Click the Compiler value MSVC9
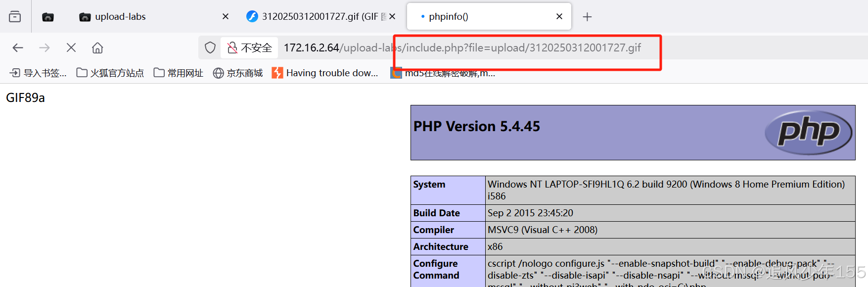Screen dimensions: 868x287 click(543, 230)
